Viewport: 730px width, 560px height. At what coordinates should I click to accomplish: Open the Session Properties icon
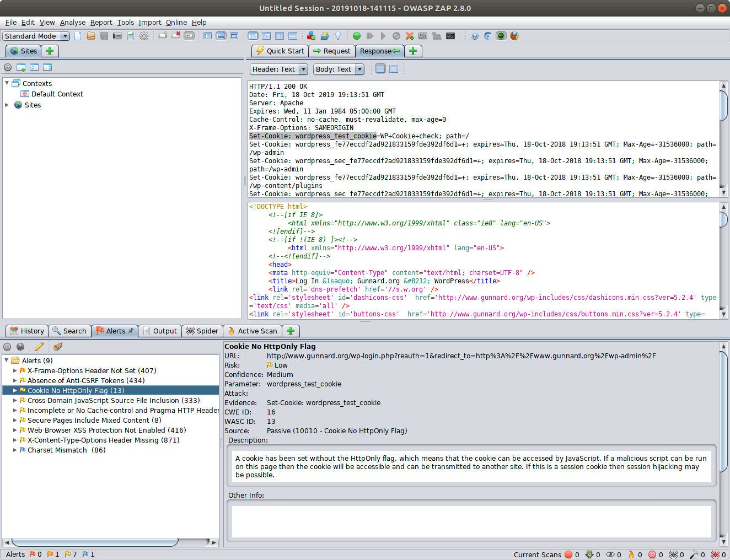pos(131,36)
